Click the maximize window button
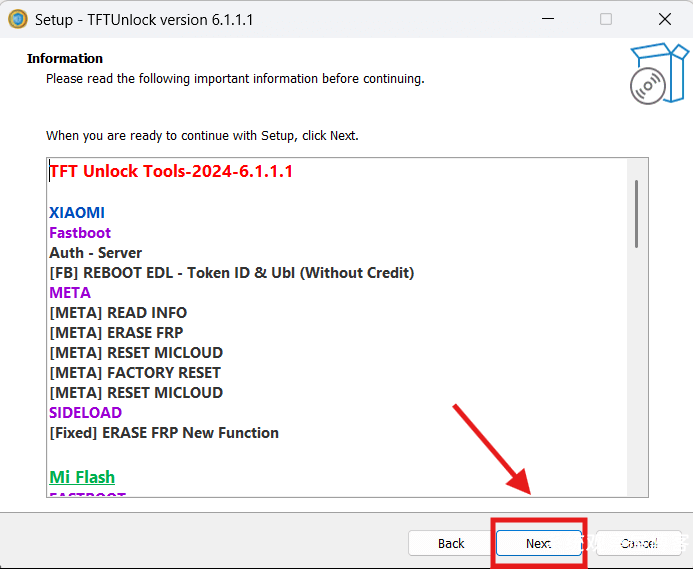The image size is (693, 569). (x=606, y=19)
